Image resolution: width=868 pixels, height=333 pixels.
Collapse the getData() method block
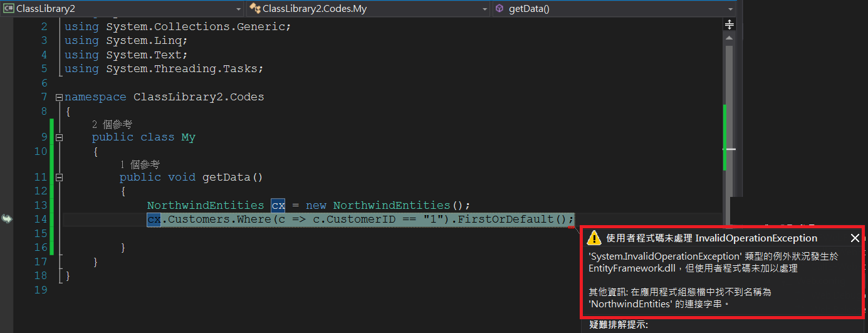59,177
